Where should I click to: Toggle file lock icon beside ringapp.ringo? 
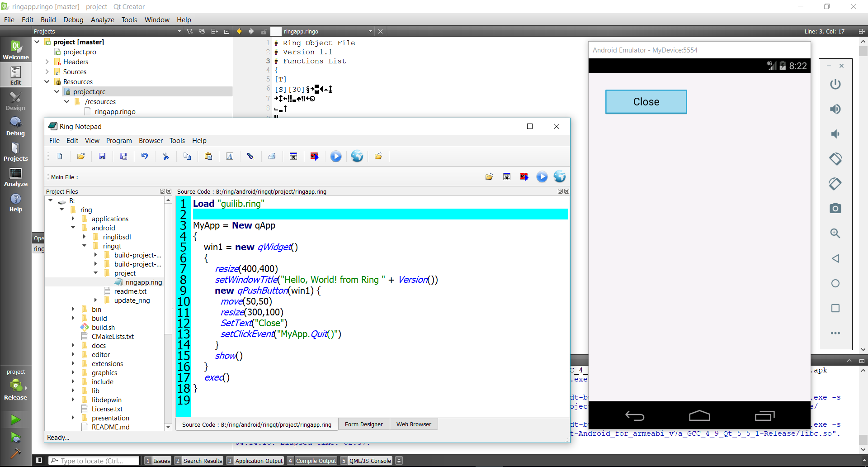(x=264, y=32)
